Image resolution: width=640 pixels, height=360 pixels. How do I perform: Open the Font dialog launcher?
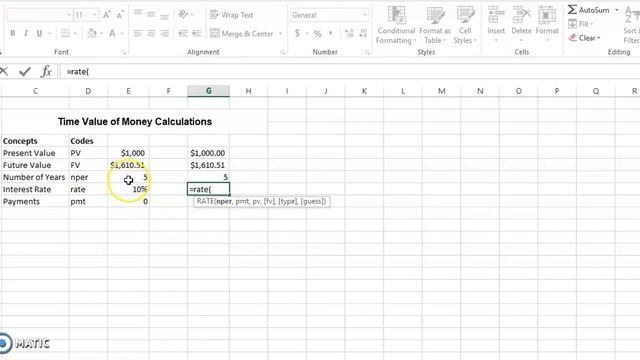[123, 52]
